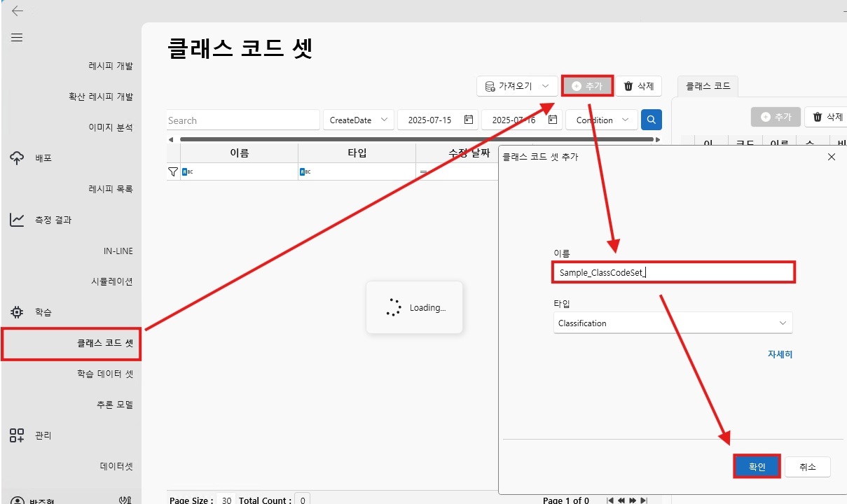The image size is (847, 504).
Task: Click the filter funnel icon in the table header
Action: pos(172,171)
